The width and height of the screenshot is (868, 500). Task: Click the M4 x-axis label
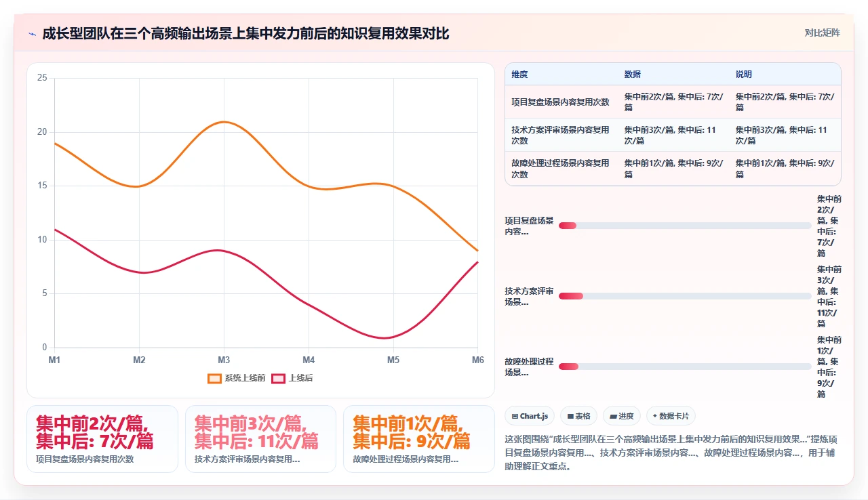point(309,360)
